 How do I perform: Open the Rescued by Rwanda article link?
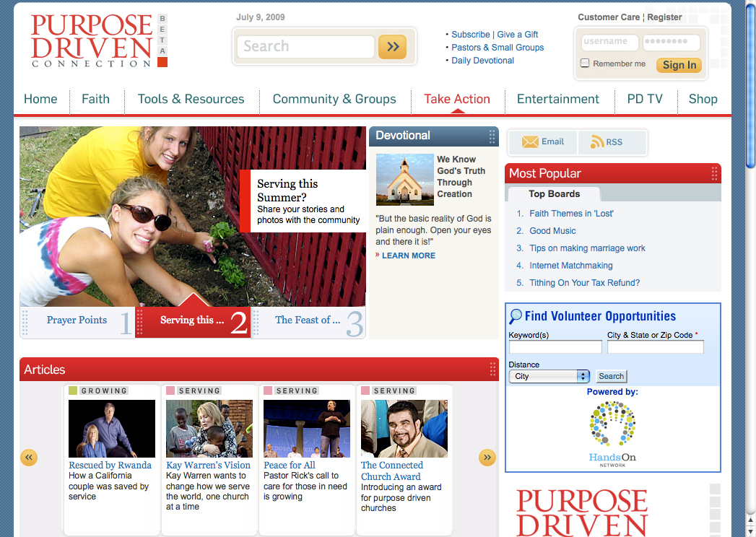(x=110, y=465)
